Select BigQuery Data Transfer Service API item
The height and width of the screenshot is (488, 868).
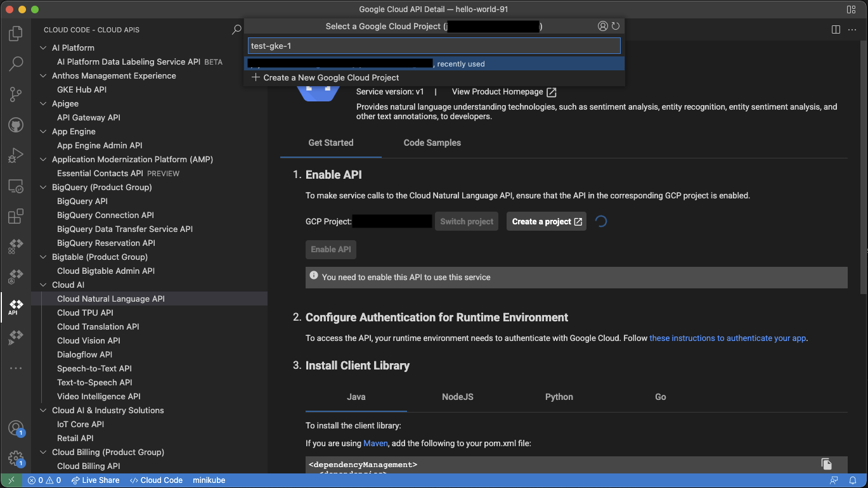pyautogui.click(x=150, y=229)
